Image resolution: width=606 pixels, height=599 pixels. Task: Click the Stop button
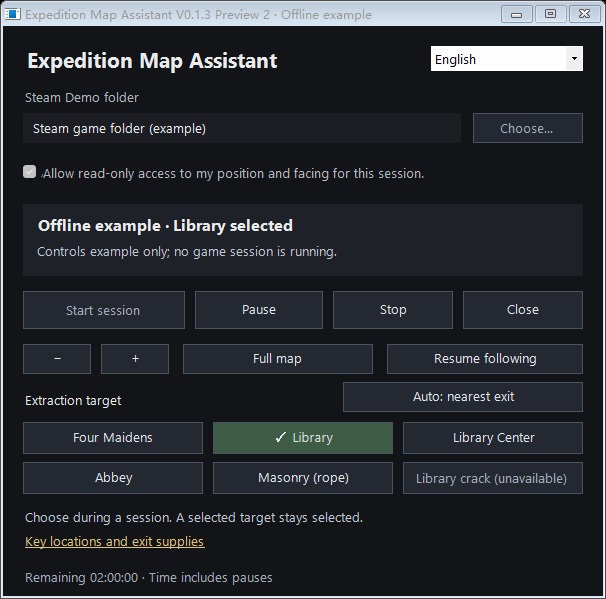(393, 310)
